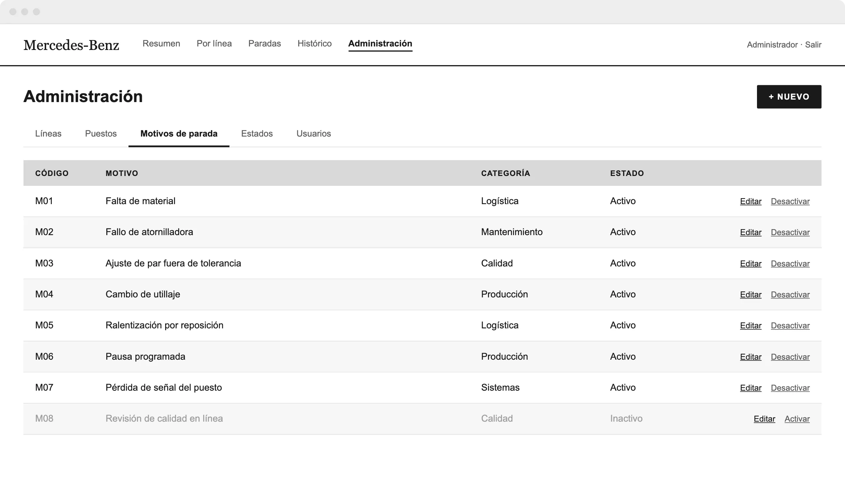Viewport: 845px width, 504px height.
Task: Edit M06 Pausa programada
Action: 751,357
